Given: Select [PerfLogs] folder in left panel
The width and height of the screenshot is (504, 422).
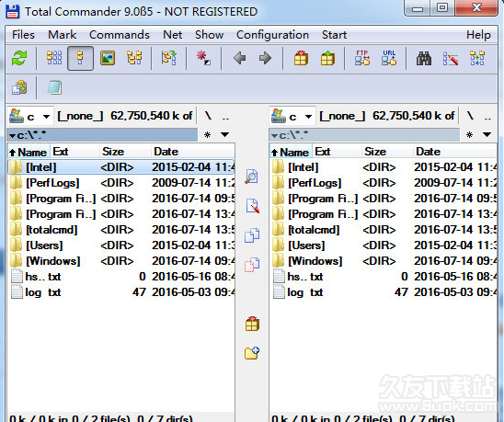Looking at the screenshot, I should pos(120,183).
